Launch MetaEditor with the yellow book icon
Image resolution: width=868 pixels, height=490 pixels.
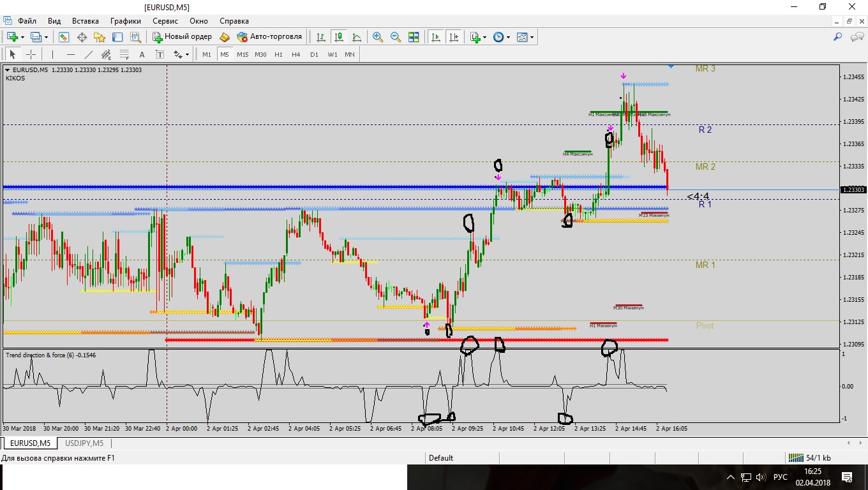click(225, 37)
